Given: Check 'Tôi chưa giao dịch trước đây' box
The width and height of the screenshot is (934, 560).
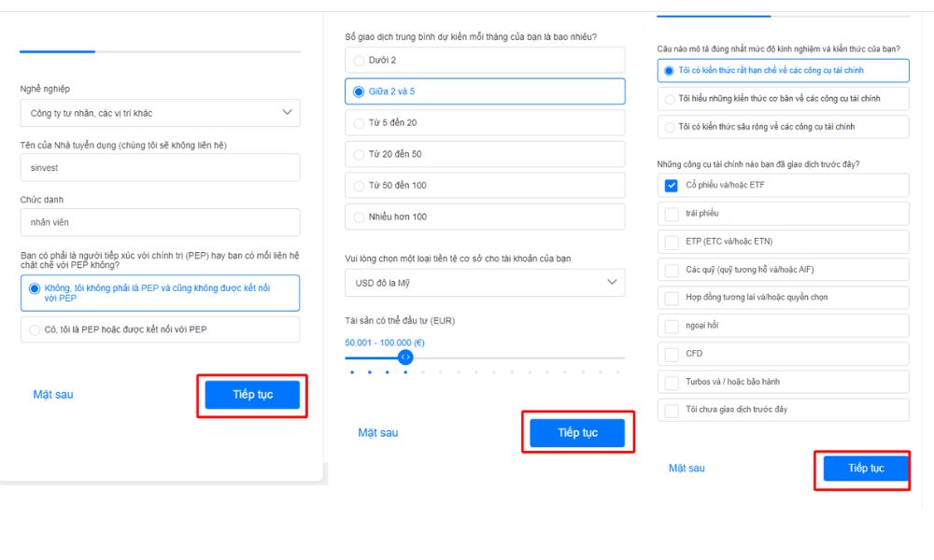Looking at the screenshot, I should point(672,410).
